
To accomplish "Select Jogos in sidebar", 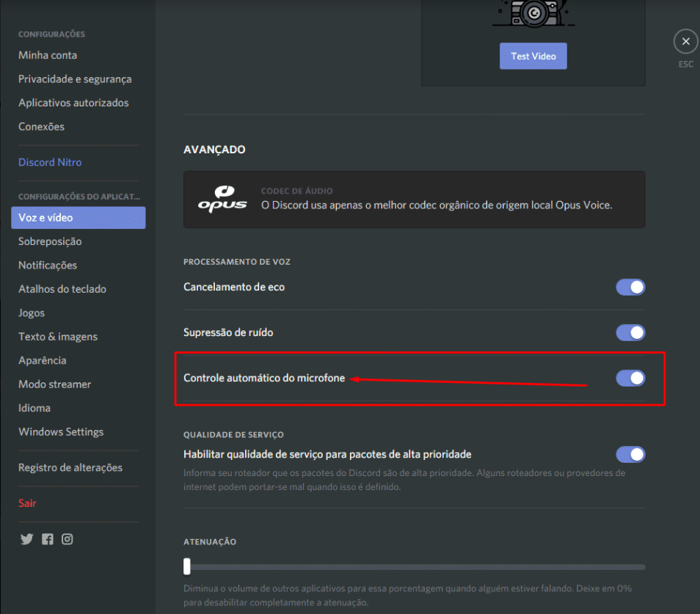I will click(32, 313).
